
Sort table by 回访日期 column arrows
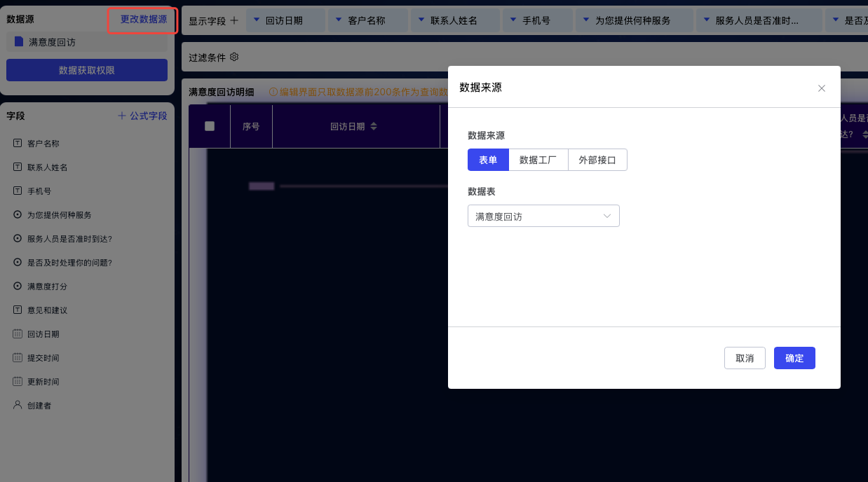(374, 127)
